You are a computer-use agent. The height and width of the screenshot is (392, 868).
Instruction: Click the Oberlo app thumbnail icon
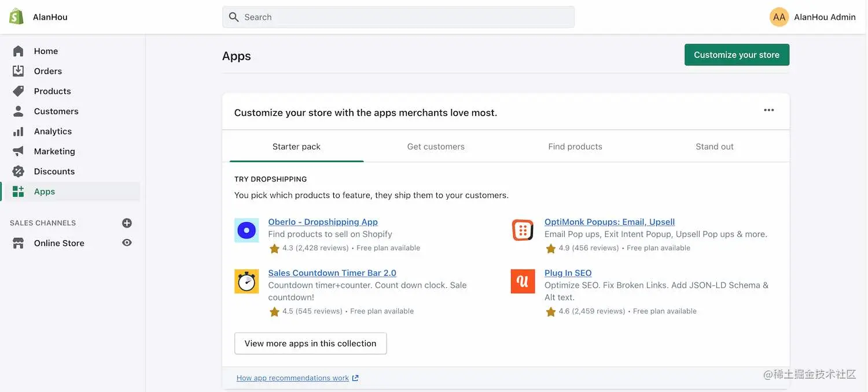[x=247, y=230]
